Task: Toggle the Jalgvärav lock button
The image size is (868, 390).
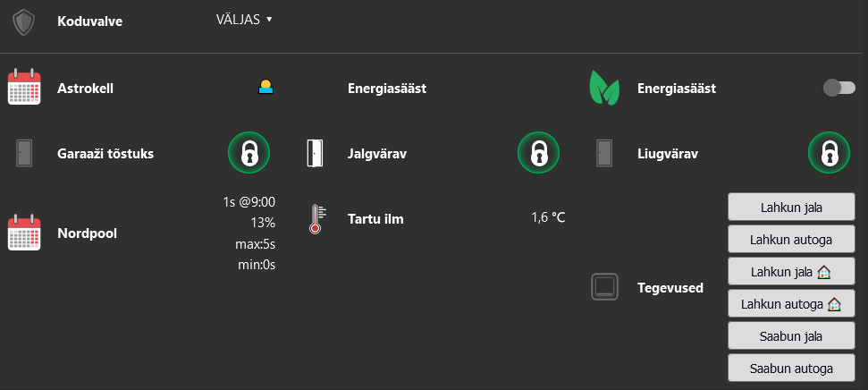Action: pyautogui.click(x=539, y=153)
